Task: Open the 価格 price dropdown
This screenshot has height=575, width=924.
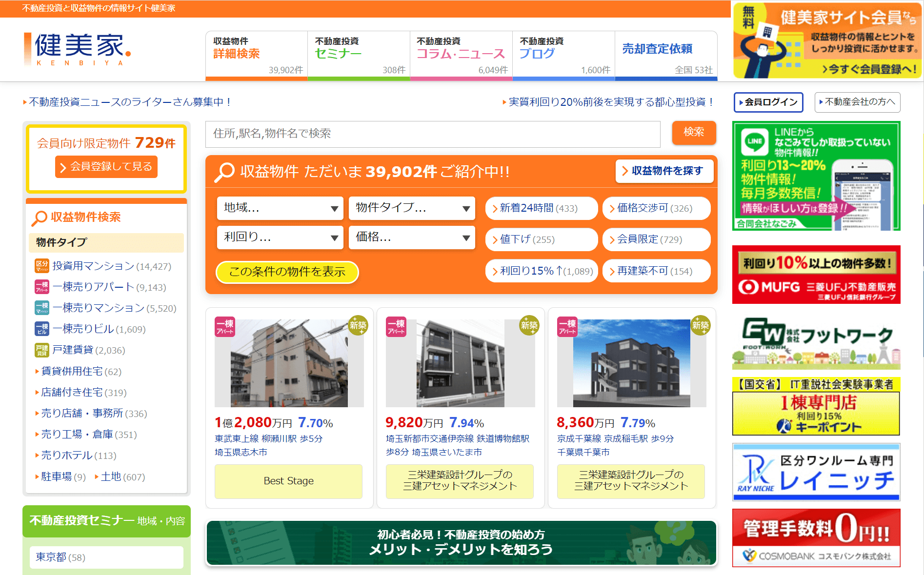Action: tap(412, 238)
